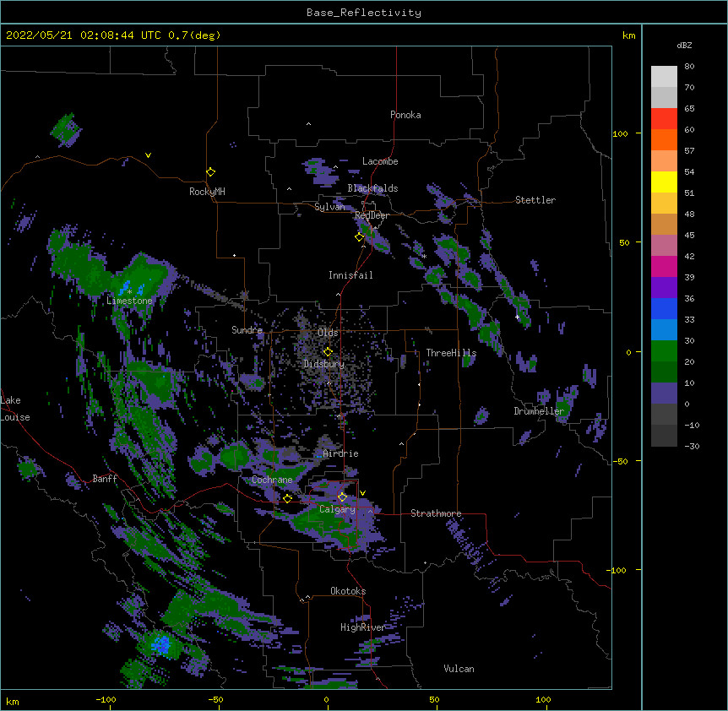
Task: Click the Sundre town label
Action: click(x=247, y=330)
